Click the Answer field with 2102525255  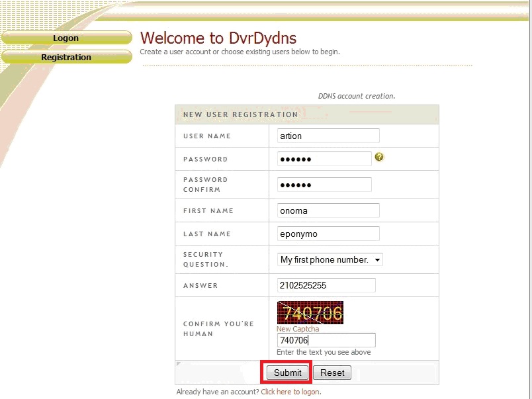326,285
